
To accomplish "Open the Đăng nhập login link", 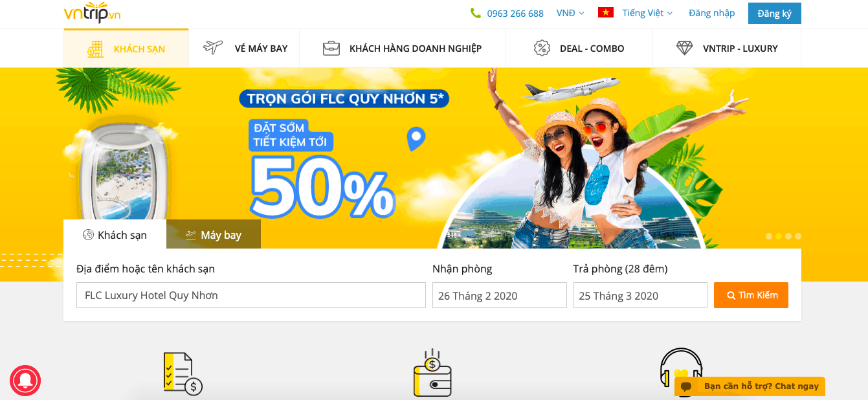I will pyautogui.click(x=711, y=13).
